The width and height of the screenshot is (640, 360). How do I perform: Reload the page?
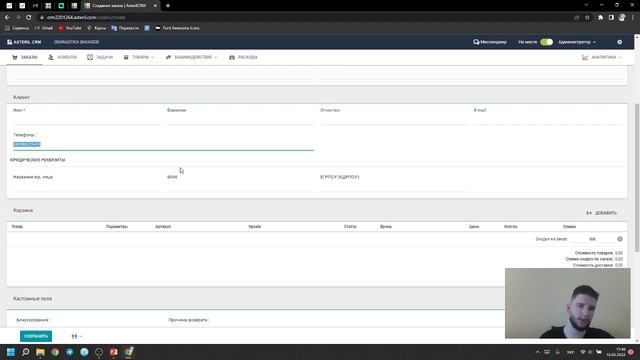click(x=29, y=18)
